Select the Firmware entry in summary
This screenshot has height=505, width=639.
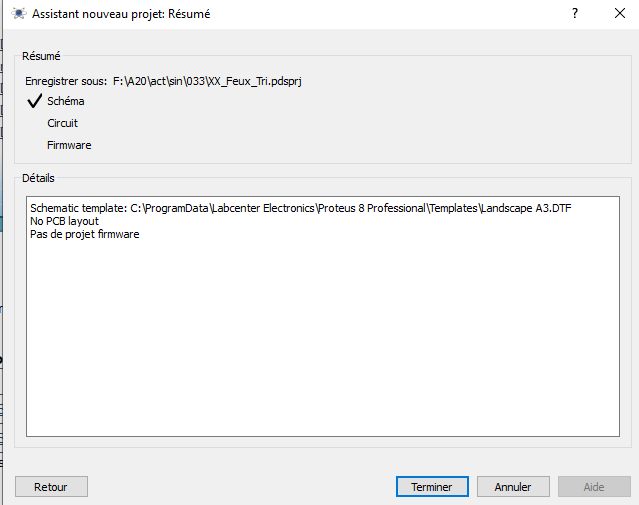(69, 145)
